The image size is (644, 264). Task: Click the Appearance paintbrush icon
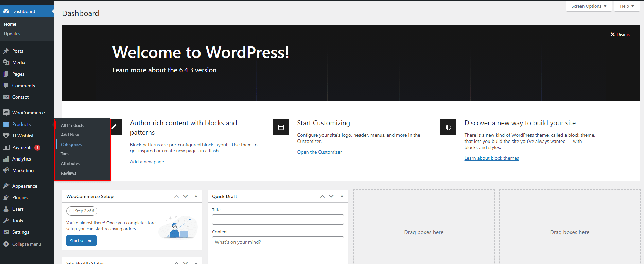pos(6,186)
